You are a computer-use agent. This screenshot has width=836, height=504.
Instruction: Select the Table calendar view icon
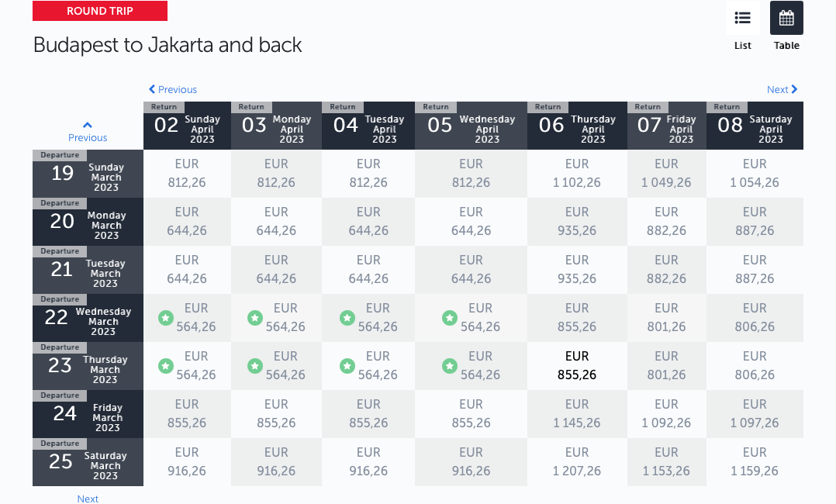[x=786, y=18]
